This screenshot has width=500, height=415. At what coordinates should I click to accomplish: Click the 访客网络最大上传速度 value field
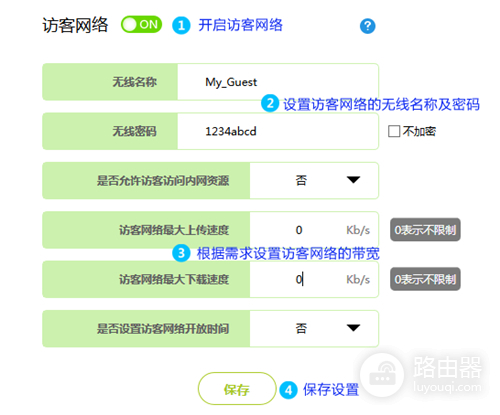click(x=314, y=230)
